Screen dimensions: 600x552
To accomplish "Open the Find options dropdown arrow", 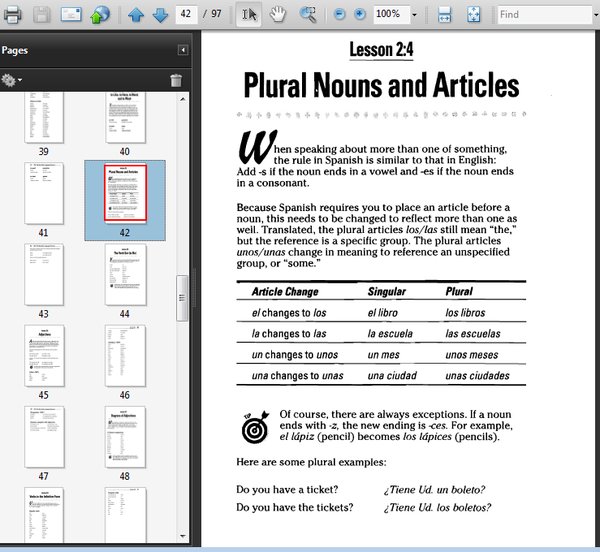I will 596,15.
